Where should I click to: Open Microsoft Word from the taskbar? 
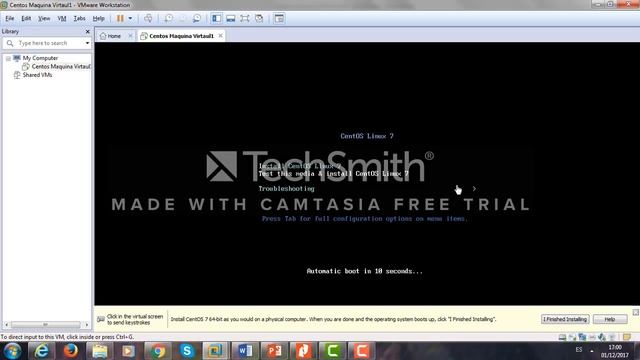245,351
